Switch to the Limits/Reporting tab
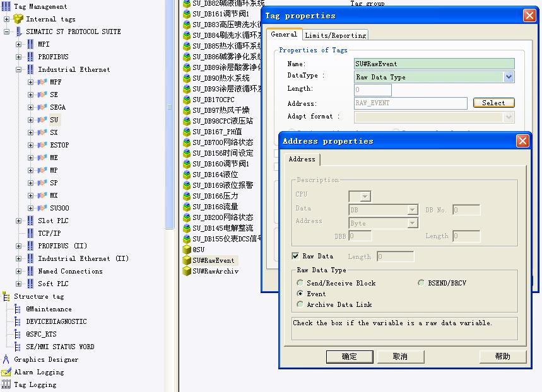The width and height of the screenshot is (542, 392). click(x=335, y=35)
